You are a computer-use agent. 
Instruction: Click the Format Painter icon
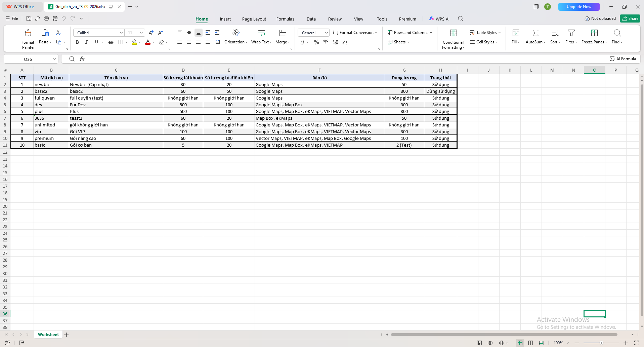pyautogui.click(x=28, y=33)
